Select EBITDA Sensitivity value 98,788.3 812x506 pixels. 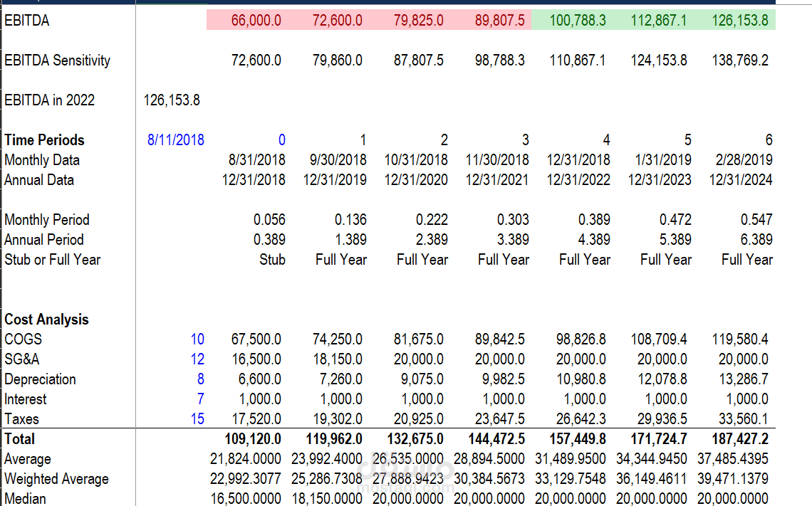500,60
